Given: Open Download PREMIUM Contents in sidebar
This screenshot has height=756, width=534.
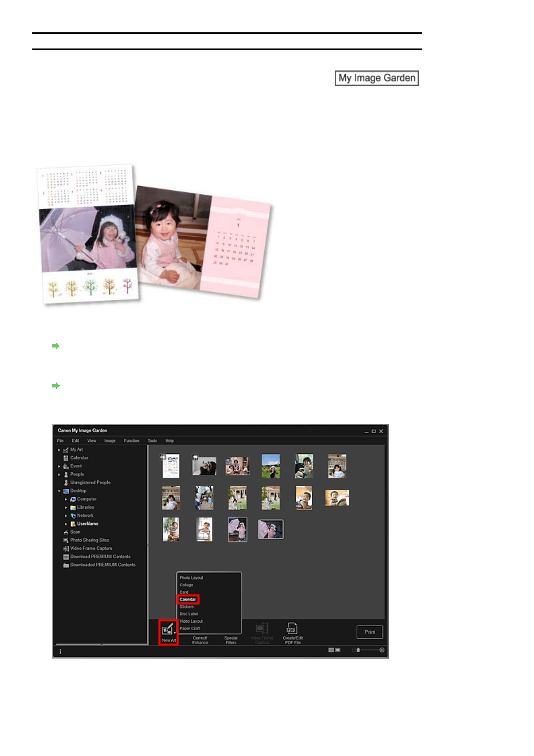Looking at the screenshot, I should pos(100,557).
